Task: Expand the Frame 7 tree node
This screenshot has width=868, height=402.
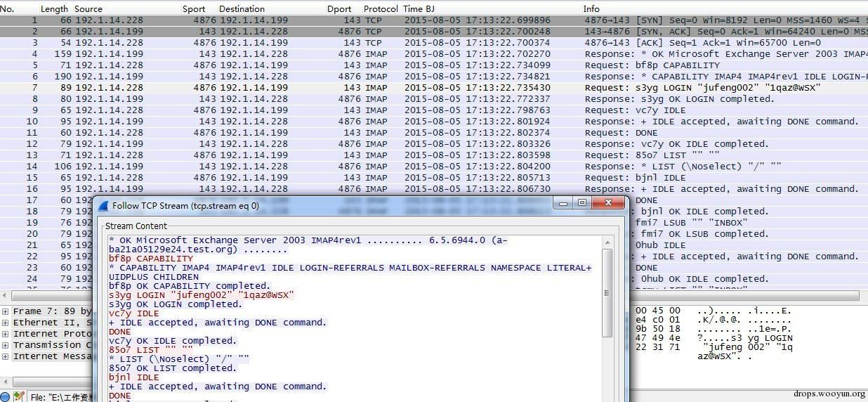Action: pyautogui.click(x=6, y=311)
